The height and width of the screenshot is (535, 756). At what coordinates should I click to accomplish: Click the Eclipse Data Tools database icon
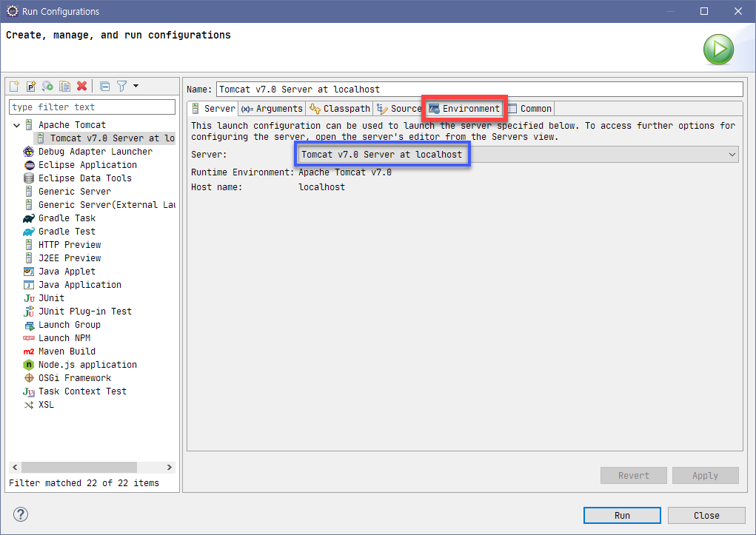pyautogui.click(x=29, y=178)
